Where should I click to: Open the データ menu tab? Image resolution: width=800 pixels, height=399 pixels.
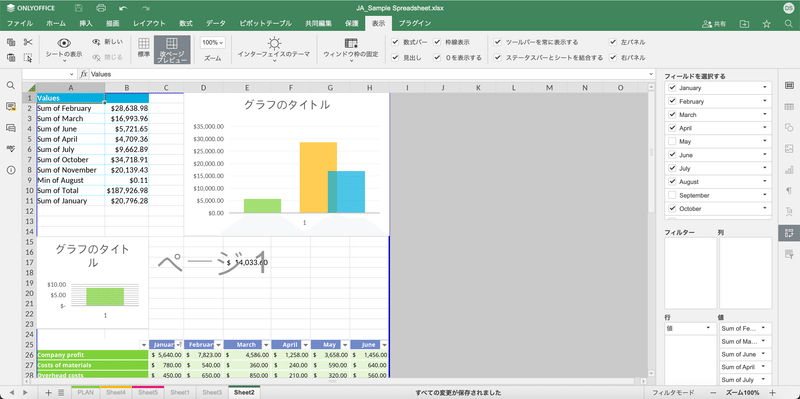(x=216, y=23)
